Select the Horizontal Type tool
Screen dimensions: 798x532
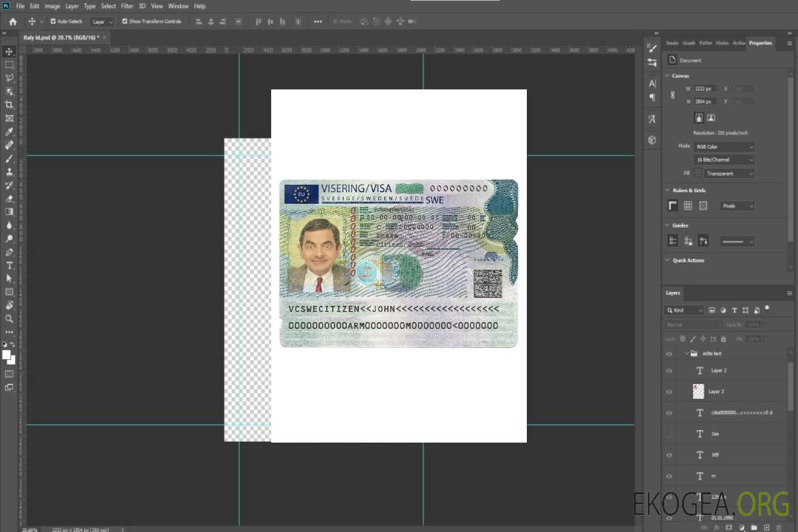pyautogui.click(x=9, y=265)
